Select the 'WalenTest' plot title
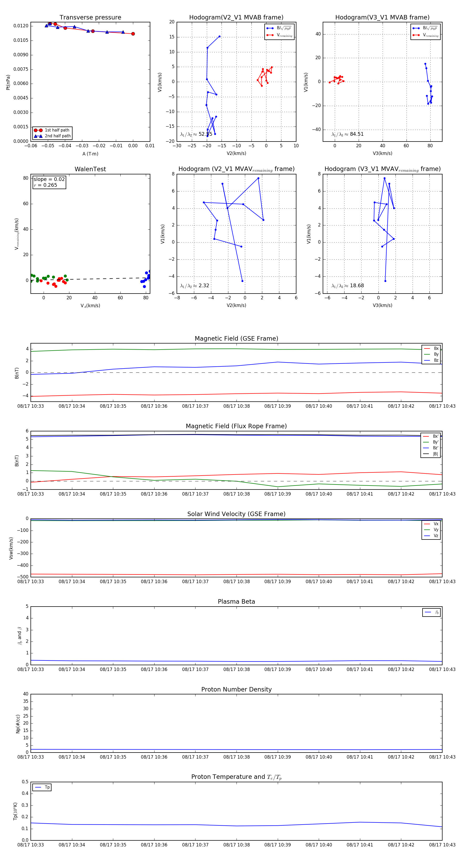Screen dimensions: 473x868 tap(90, 169)
